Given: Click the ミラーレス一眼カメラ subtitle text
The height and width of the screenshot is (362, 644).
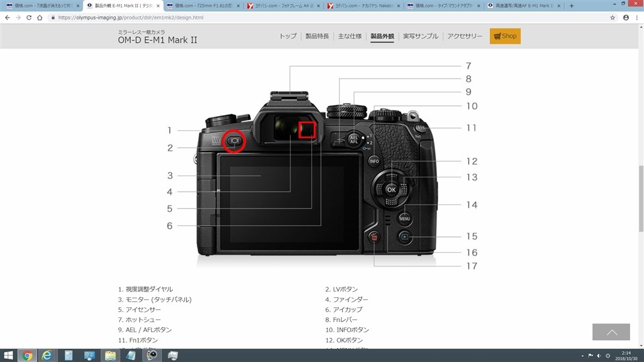Looking at the screenshot, I should 142,32.
